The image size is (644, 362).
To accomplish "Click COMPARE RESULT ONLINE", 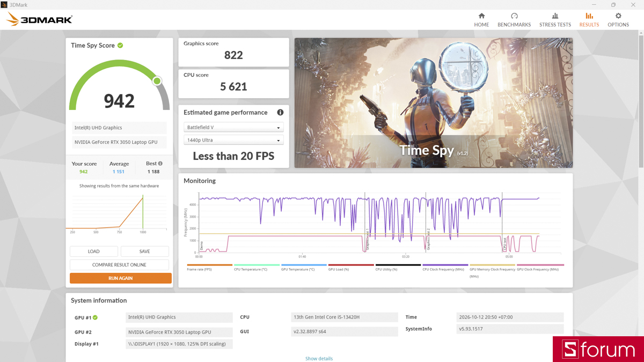I will (x=119, y=265).
